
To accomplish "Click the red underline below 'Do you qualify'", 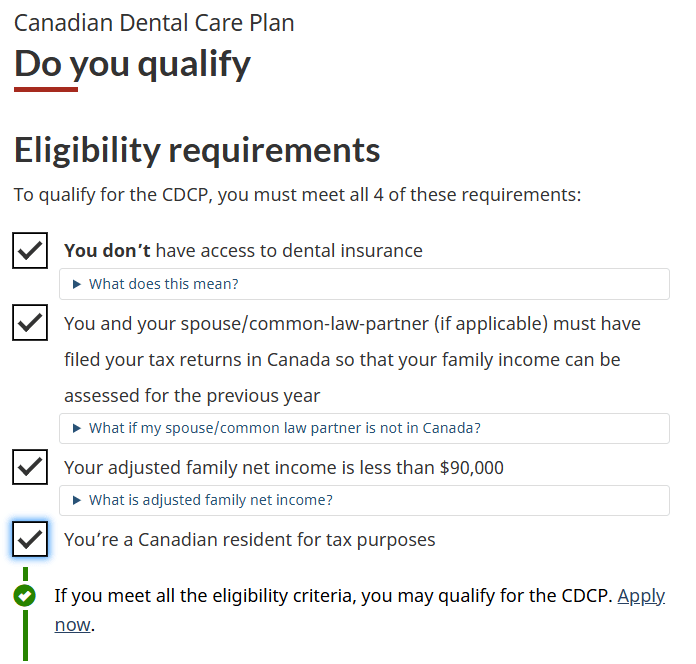I will point(46,90).
